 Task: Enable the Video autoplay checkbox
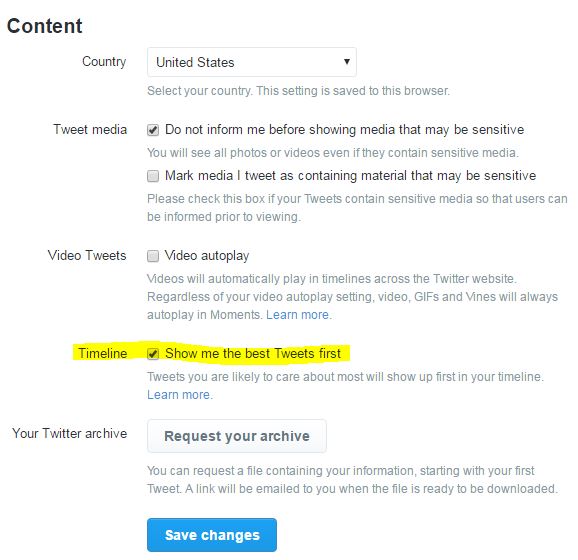[153, 256]
